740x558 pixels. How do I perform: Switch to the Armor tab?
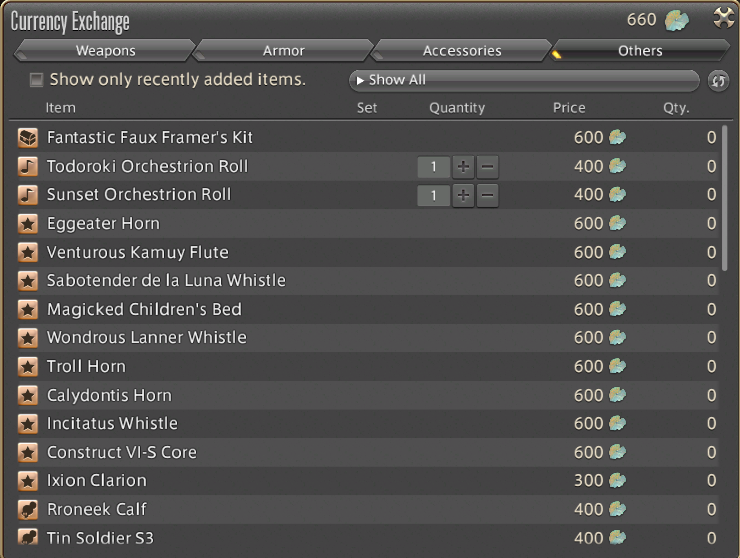point(283,51)
